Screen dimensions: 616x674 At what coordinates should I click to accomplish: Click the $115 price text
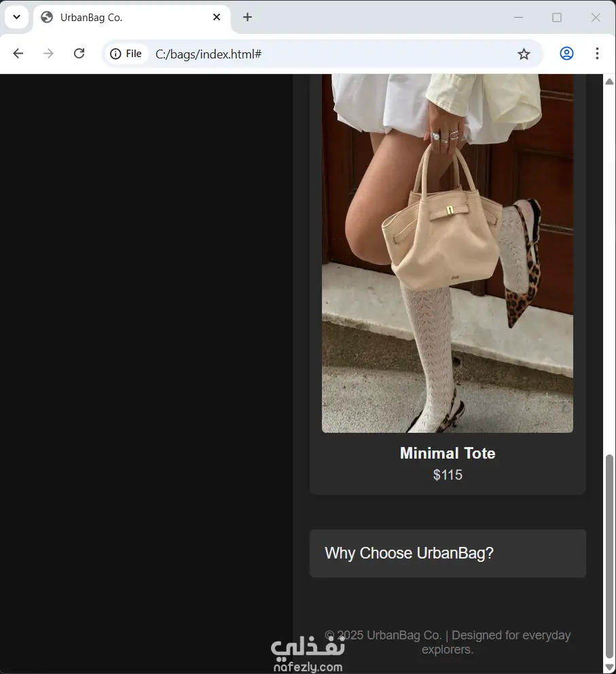[x=448, y=475]
